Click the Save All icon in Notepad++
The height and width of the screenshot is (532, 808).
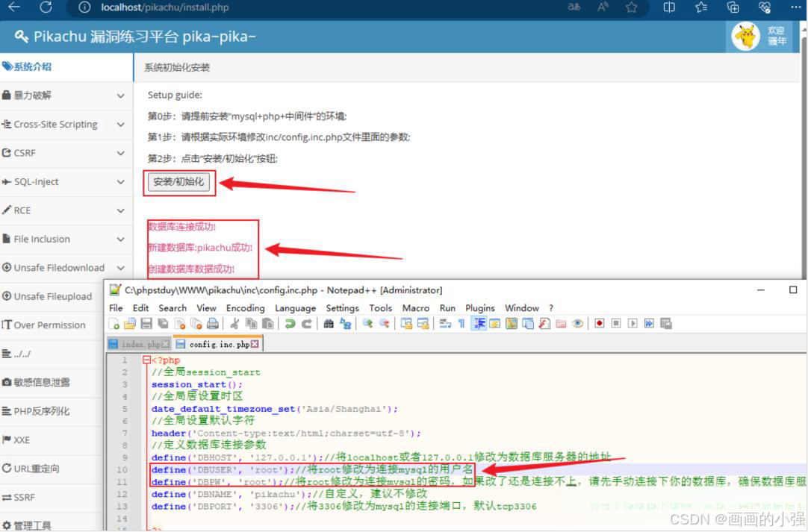pos(163,323)
